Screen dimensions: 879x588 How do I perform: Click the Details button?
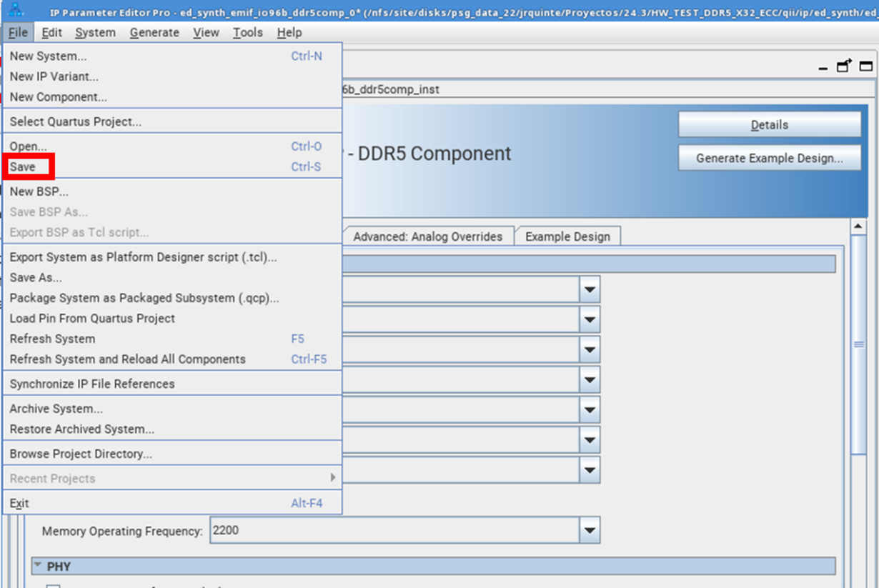coord(770,124)
